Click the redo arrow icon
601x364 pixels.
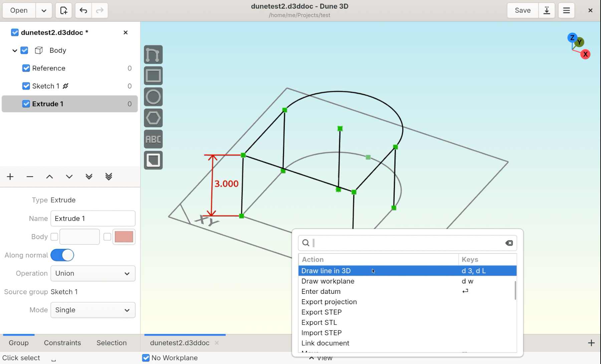pos(99,10)
